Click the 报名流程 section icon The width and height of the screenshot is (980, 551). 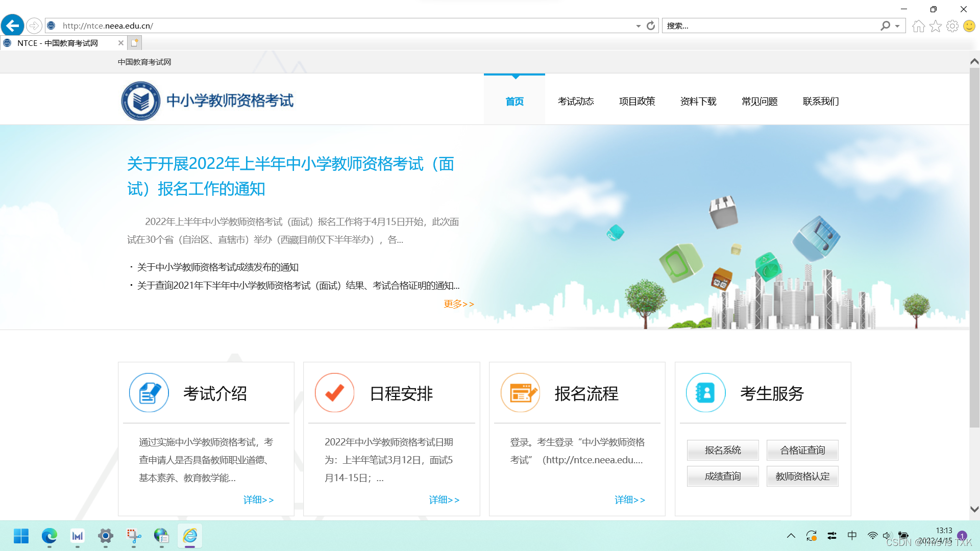click(x=520, y=393)
